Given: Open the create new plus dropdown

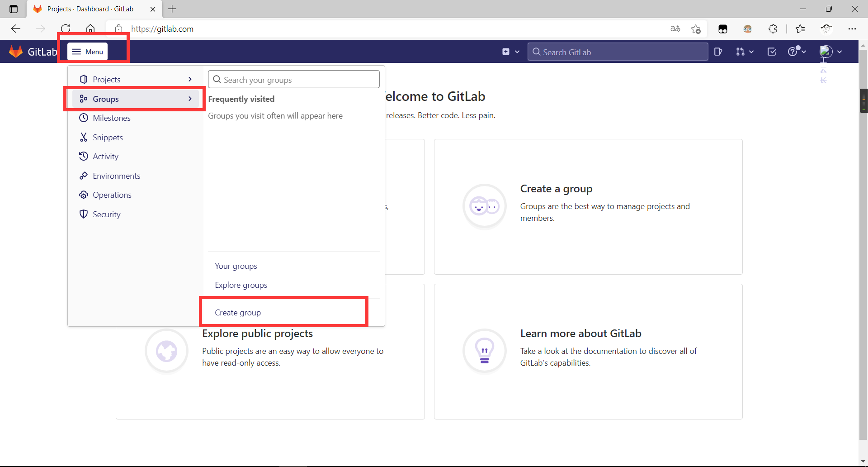Looking at the screenshot, I should [x=511, y=52].
